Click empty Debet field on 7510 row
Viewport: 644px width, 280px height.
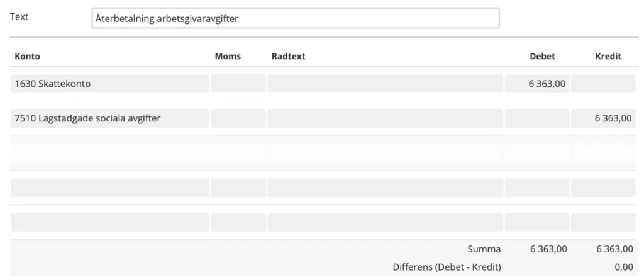tap(537, 118)
